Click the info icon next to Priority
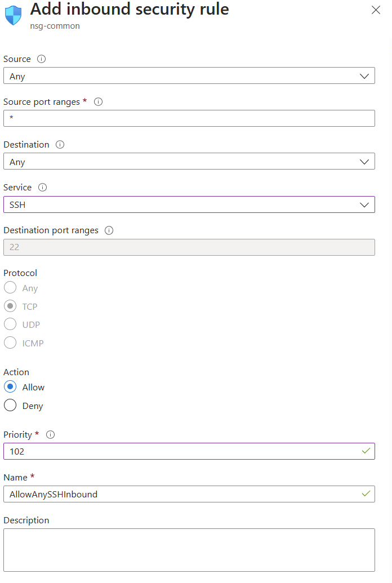 click(x=50, y=434)
